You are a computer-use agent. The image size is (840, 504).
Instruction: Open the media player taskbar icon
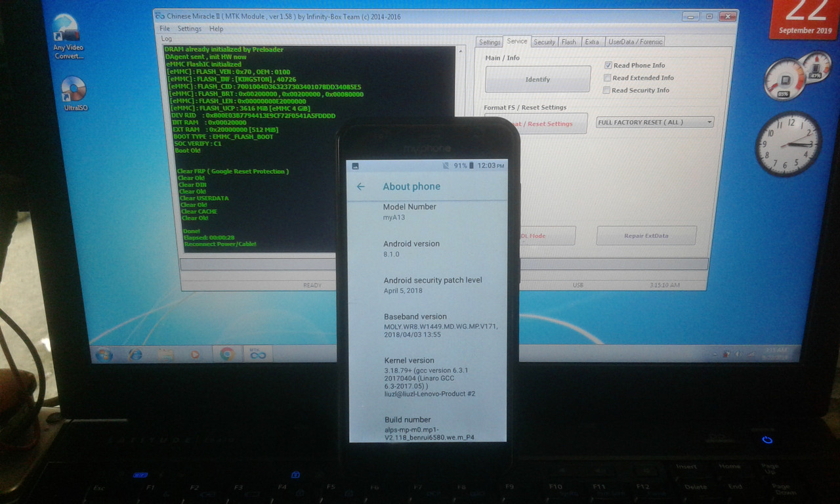pyautogui.click(x=195, y=354)
